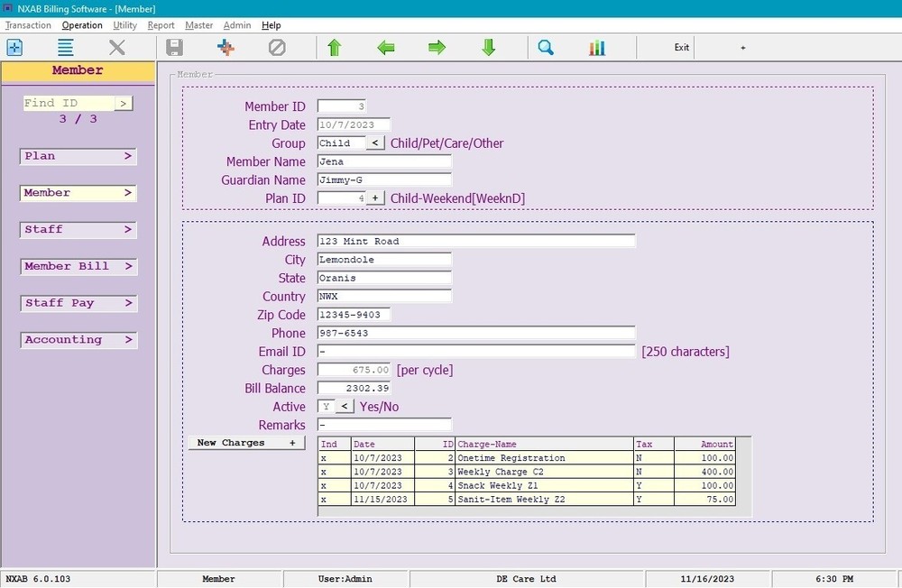The height and width of the screenshot is (588, 902).
Task: Delete record using the X icon
Action: pos(115,48)
